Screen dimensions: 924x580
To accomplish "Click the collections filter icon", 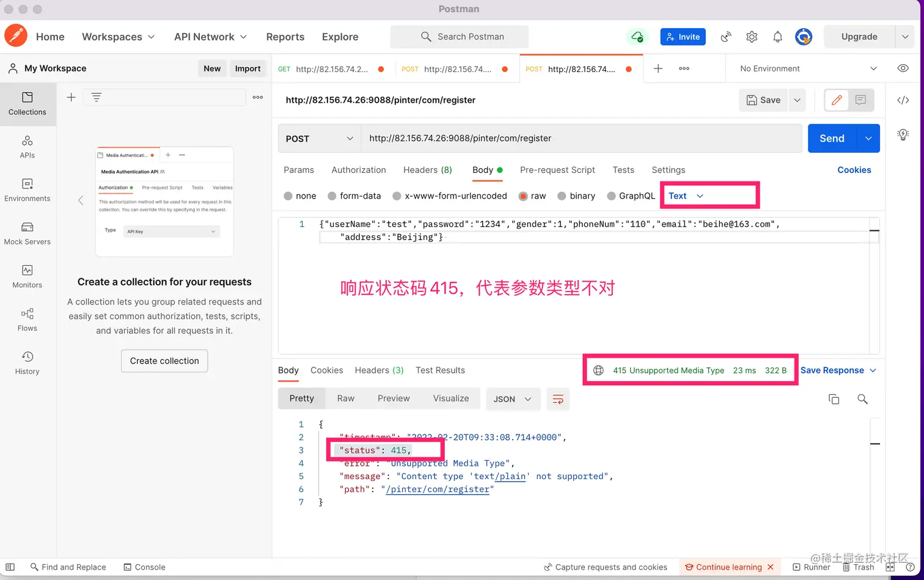I will pyautogui.click(x=97, y=97).
